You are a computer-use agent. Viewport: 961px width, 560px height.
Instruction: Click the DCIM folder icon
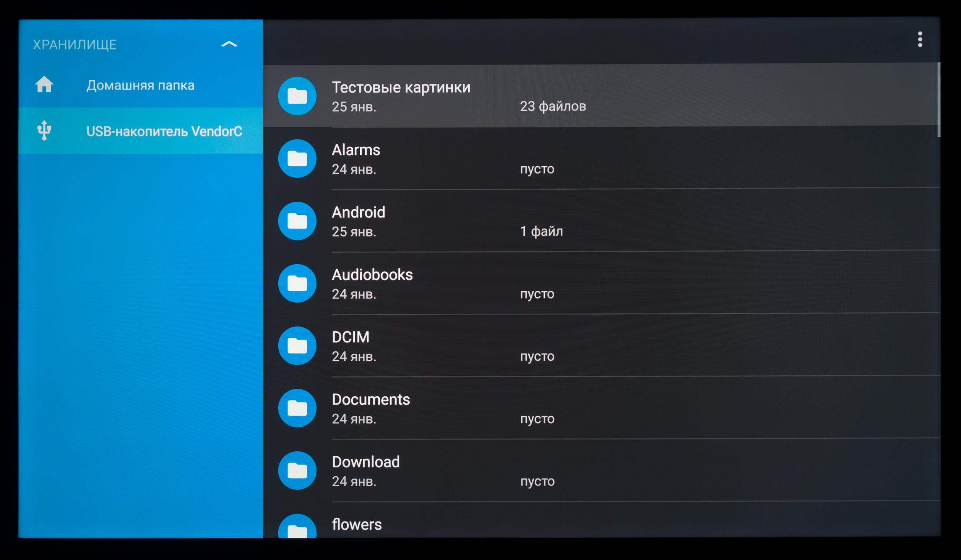(297, 346)
